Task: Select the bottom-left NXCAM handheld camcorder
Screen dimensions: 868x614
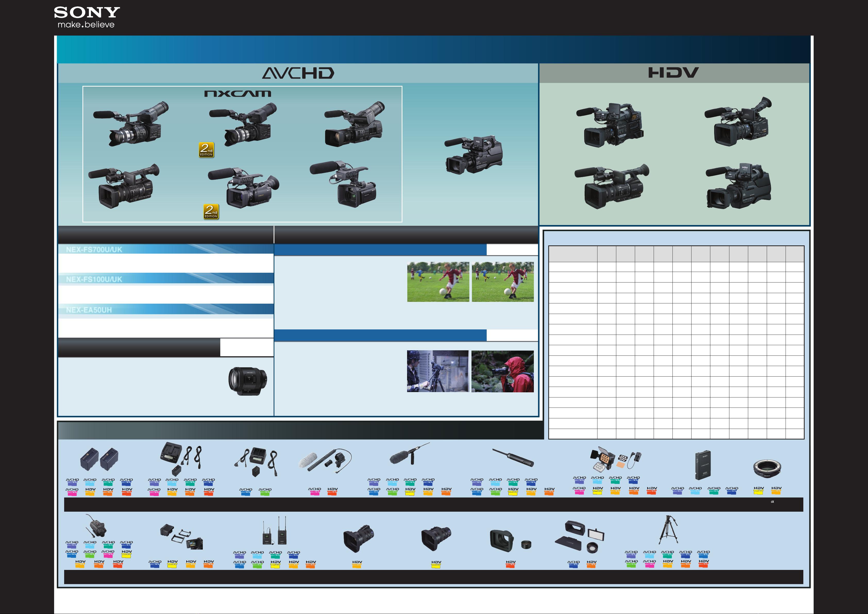Action: click(x=124, y=186)
